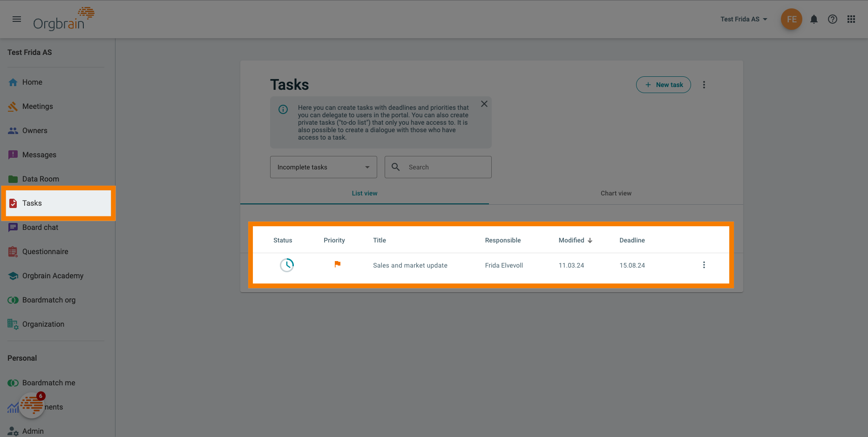Switch to Chart view tab

point(616,193)
